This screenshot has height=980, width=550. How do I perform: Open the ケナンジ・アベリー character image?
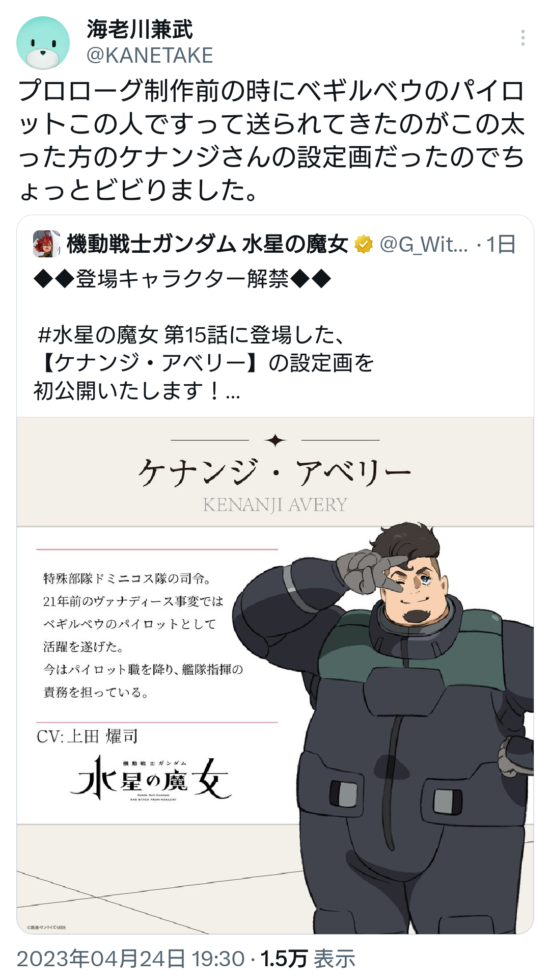point(275,675)
